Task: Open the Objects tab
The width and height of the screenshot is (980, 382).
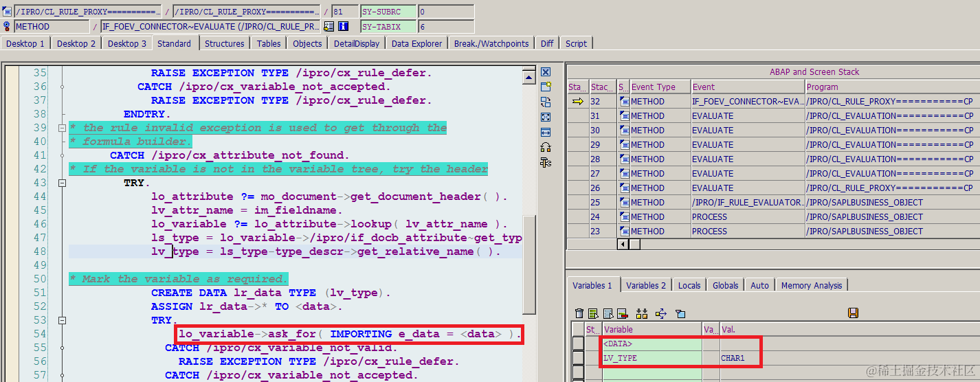Action: tap(307, 43)
